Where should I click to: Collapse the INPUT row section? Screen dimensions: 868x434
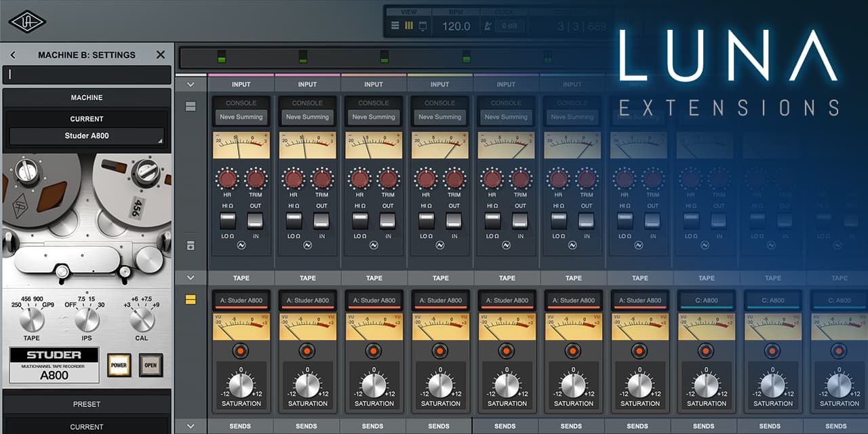coord(191,85)
